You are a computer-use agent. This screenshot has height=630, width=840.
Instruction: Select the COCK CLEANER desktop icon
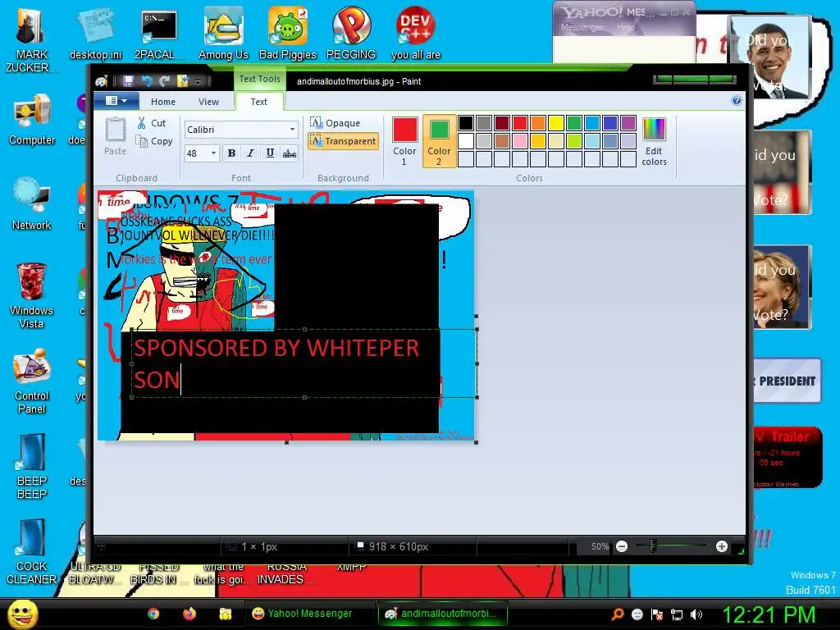pos(32,552)
